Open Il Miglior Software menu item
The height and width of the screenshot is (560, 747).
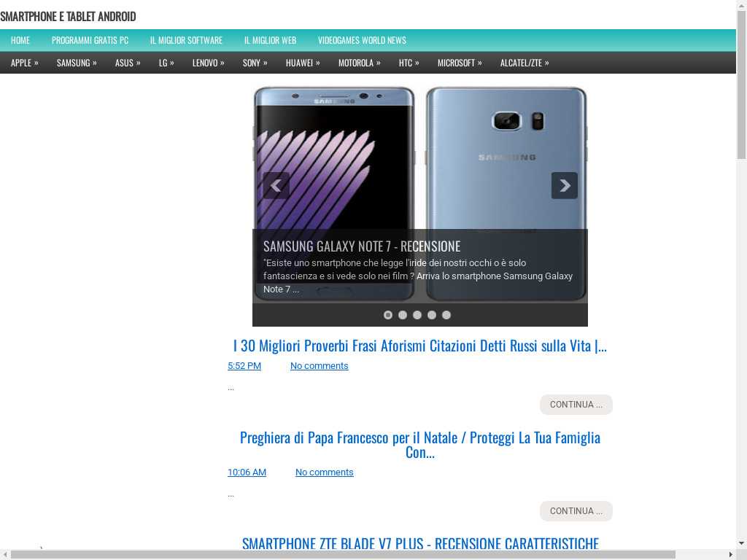186,41
